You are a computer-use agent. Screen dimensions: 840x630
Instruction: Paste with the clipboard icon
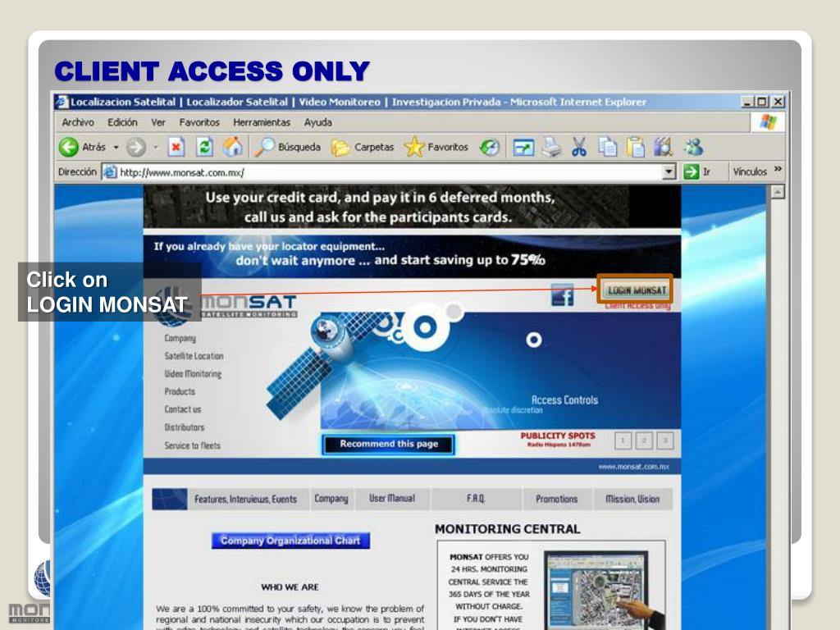click(636, 147)
